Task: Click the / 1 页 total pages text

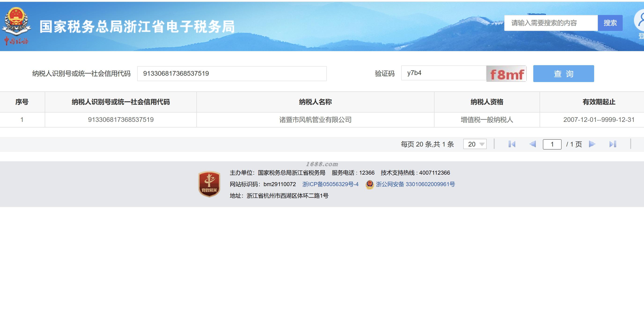Action: [x=574, y=144]
